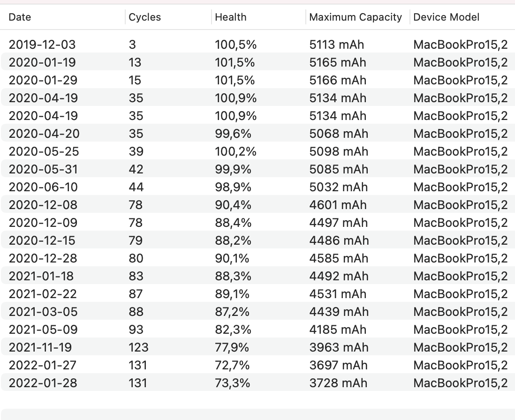Screen dimensions: 515x420
Task: Select the 2020-05-31 entry
Action: point(258,169)
